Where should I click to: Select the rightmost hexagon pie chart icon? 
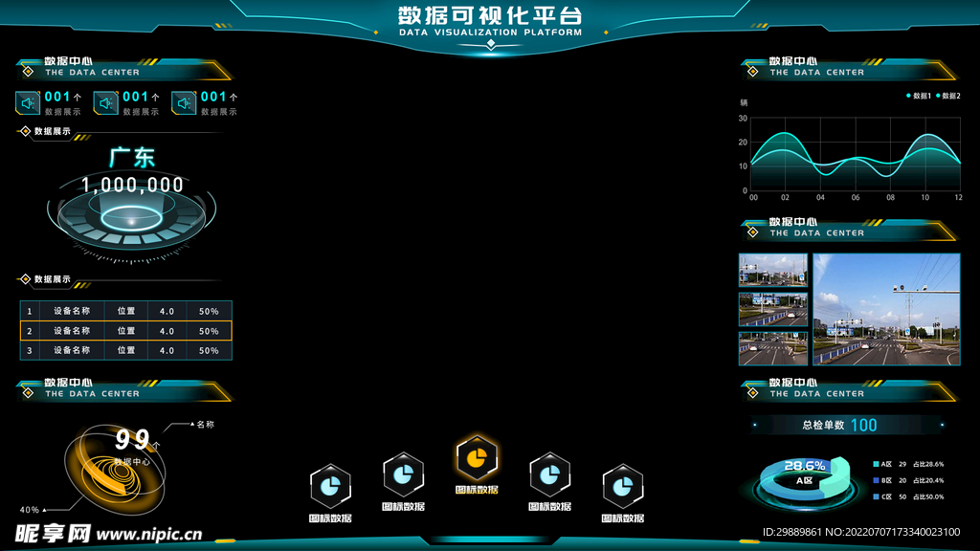622,486
